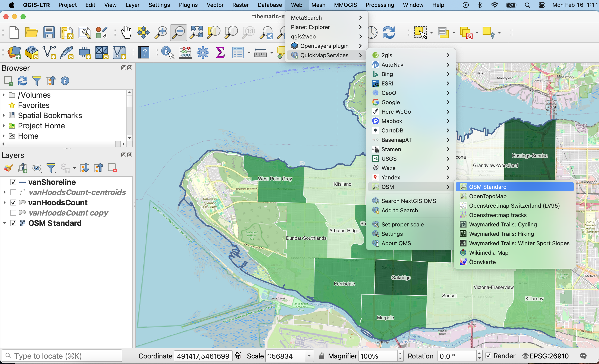Image resolution: width=599 pixels, height=364 pixels.
Task: Choose OpenTopoMap from the OSM submenu
Action: coord(487,196)
